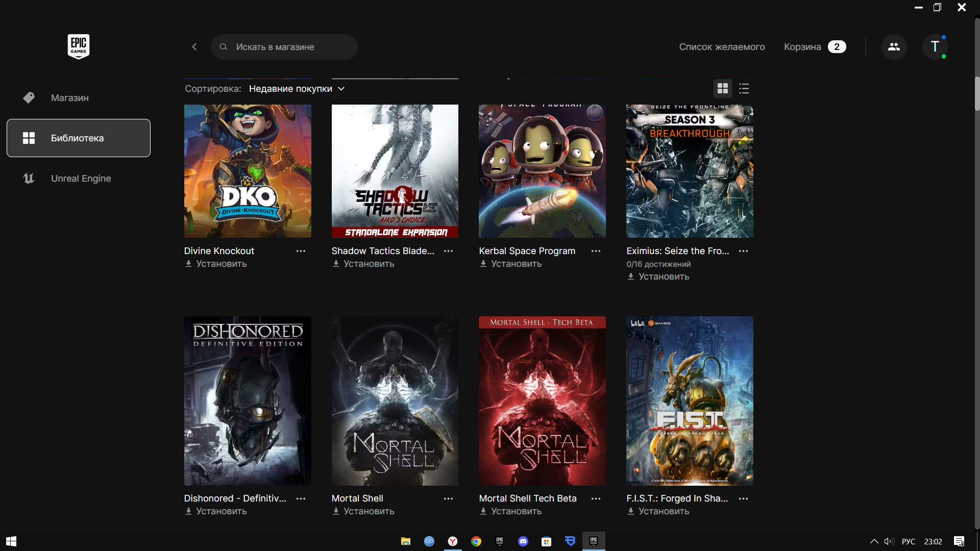980x551 pixels.
Task: Click 0/16 достижений achievements text
Action: pos(658,264)
